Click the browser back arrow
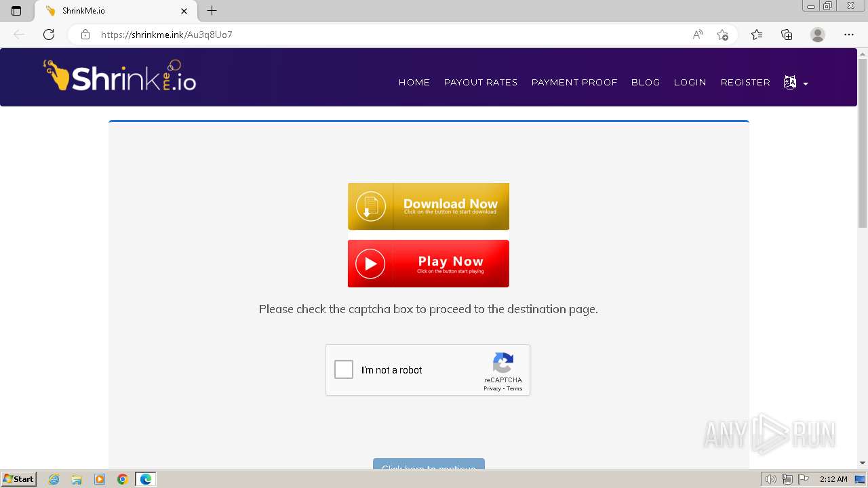The width and height of the screenshot is (868, 488). click(x=19, y=35)
